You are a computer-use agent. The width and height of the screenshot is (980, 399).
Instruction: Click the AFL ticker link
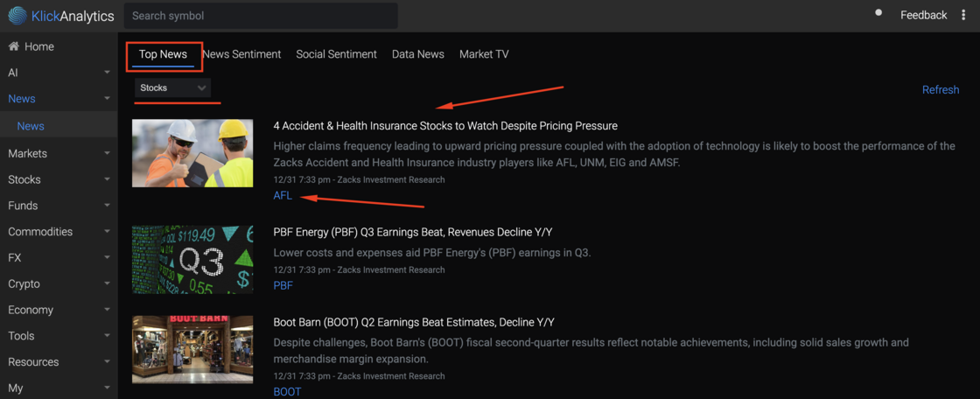[283, 196]
